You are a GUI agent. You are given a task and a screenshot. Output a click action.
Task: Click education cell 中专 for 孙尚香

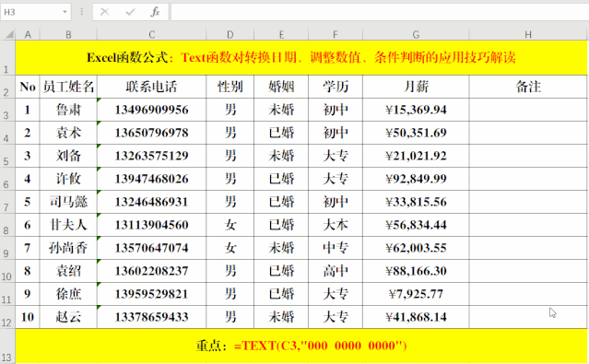coord(336,248)
